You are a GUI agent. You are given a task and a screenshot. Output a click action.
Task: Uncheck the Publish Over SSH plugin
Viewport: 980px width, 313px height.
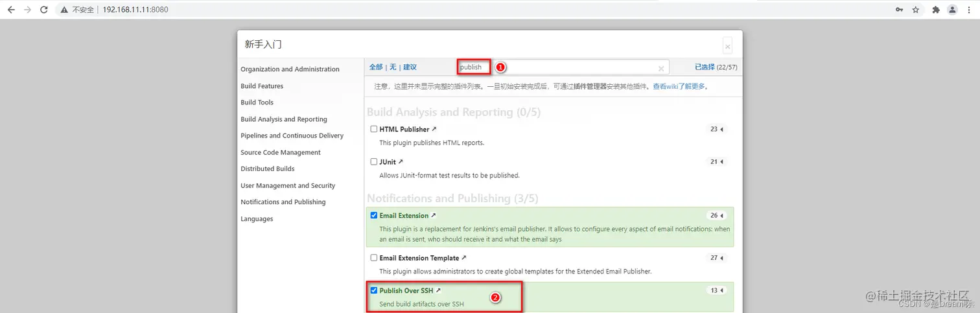point(374,290)
